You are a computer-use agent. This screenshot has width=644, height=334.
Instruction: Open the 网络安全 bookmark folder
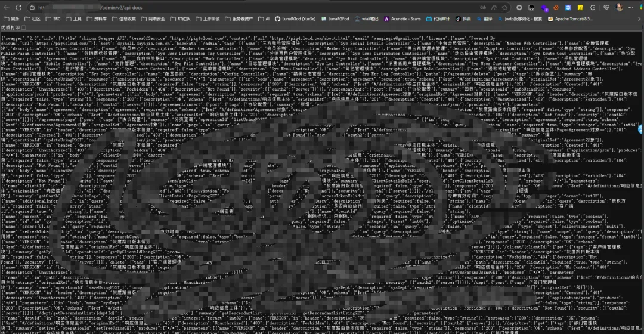click(x=153, y=19)
